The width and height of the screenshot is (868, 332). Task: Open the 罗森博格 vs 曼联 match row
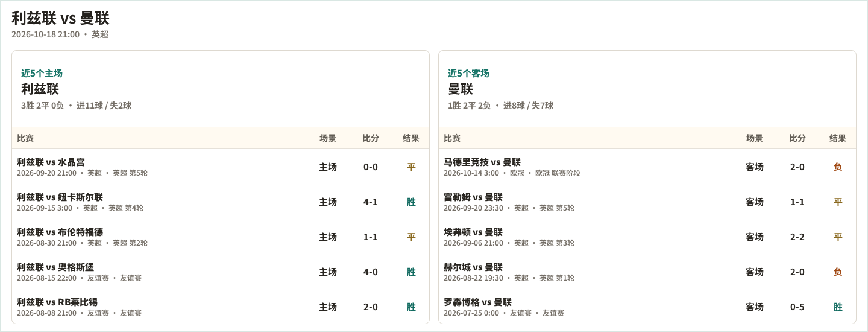(x=647, y=307)
